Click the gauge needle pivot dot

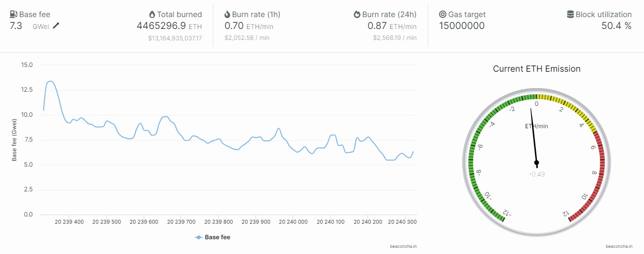click(x=536, y=162)
